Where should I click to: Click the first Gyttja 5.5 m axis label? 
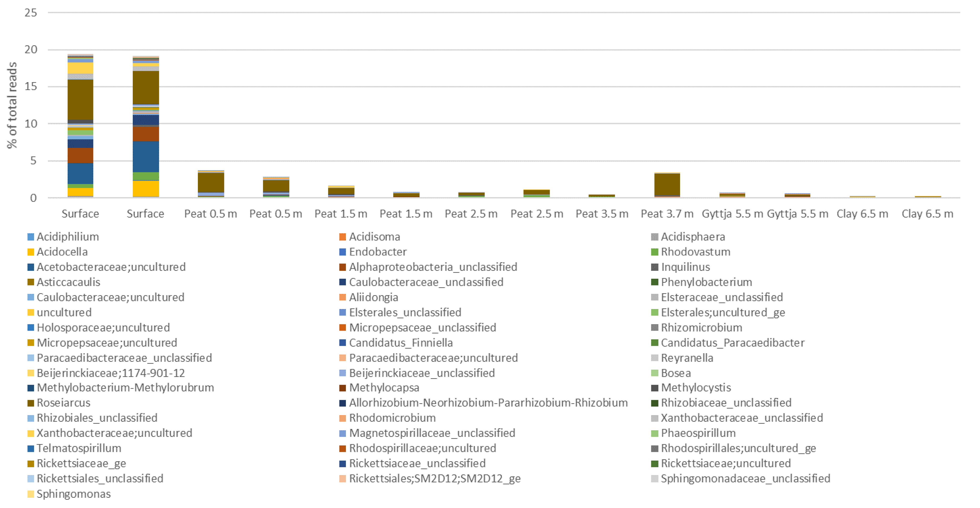732,214
